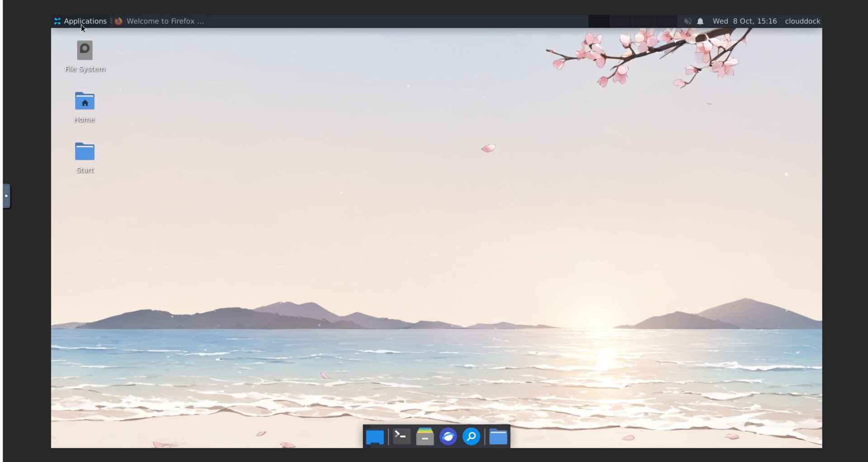Switch to the first workspace in pager

pyautogui.click(x=599, y=21)
